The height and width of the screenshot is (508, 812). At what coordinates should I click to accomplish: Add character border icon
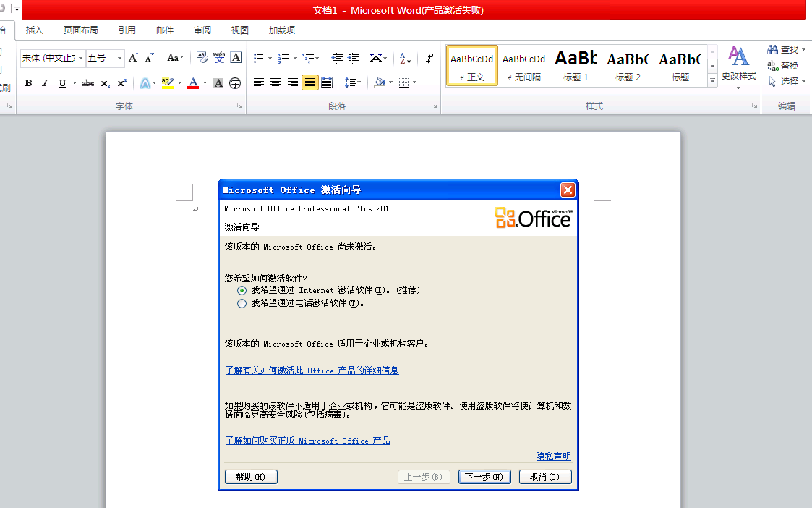[236, 58]
